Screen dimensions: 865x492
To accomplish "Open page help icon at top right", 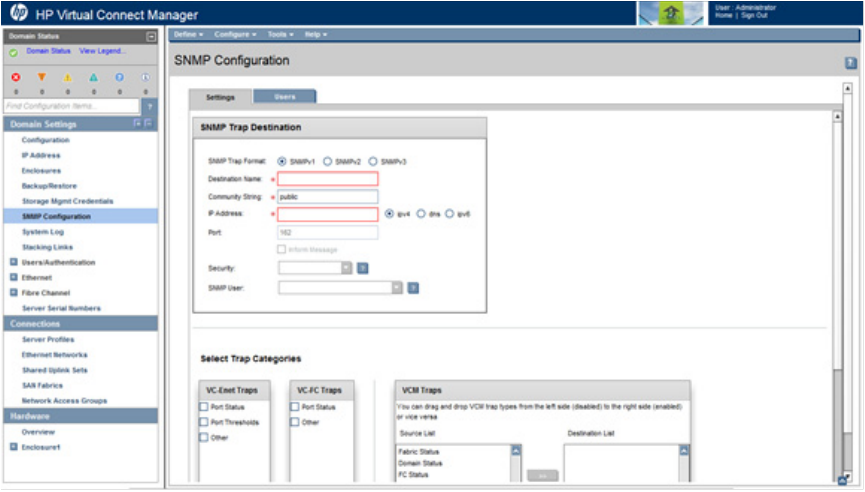I will point(850,63).
